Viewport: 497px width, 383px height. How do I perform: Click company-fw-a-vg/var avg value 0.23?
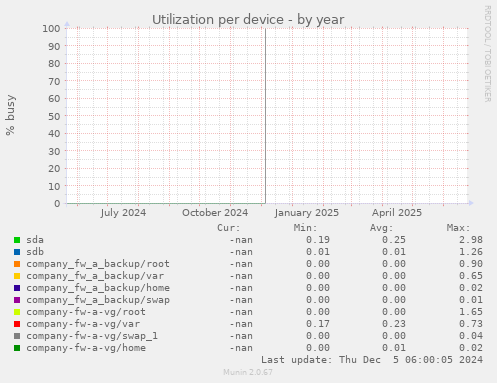click(394, 324)
